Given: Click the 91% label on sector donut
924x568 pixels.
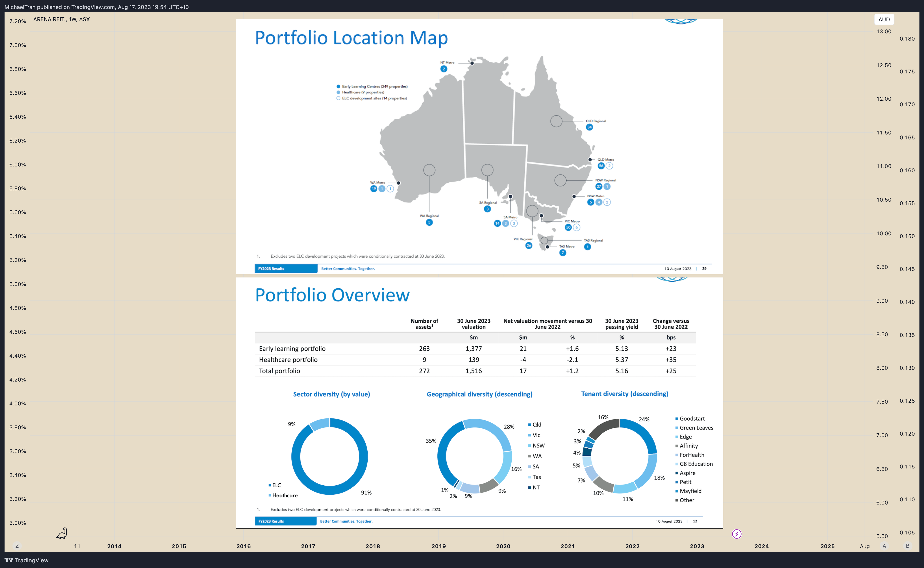Looking at the screenshot, I should [x=366, y=493].
